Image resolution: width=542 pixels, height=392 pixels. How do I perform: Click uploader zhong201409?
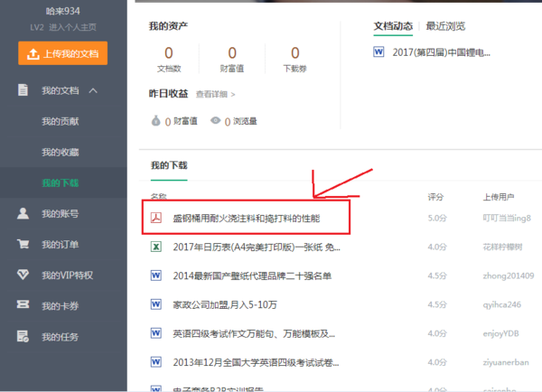509,275
